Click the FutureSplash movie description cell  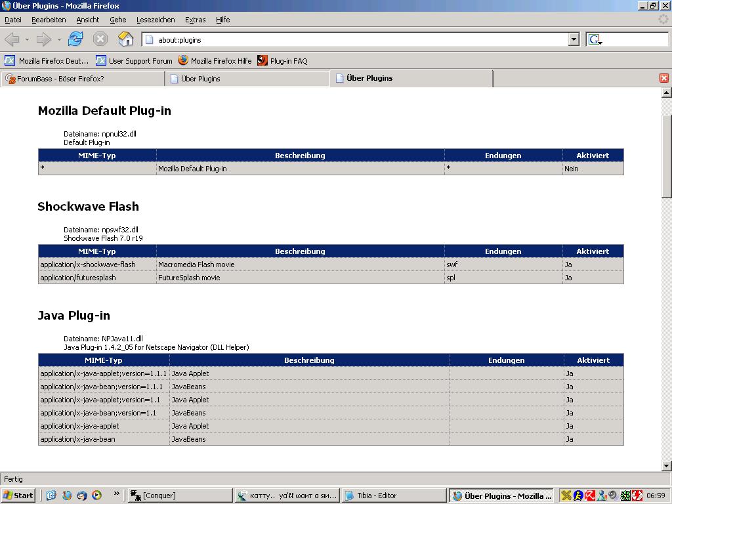[x=300, y=278]
